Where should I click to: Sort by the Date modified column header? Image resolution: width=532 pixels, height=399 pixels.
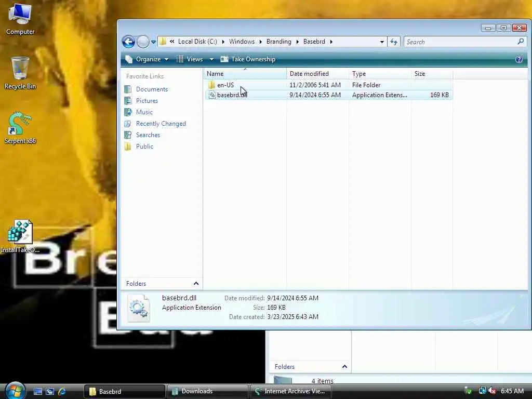(x=317, y=74)
